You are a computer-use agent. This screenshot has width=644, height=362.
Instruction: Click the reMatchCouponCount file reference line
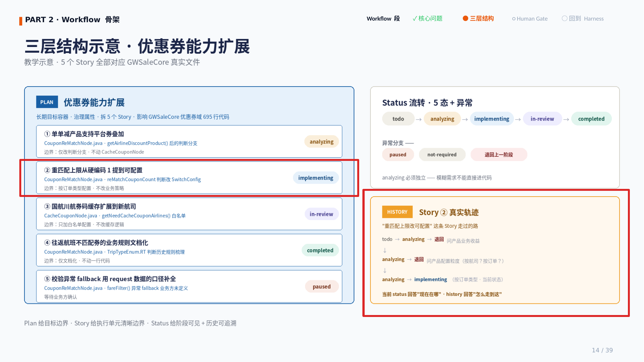pos(122,180)
